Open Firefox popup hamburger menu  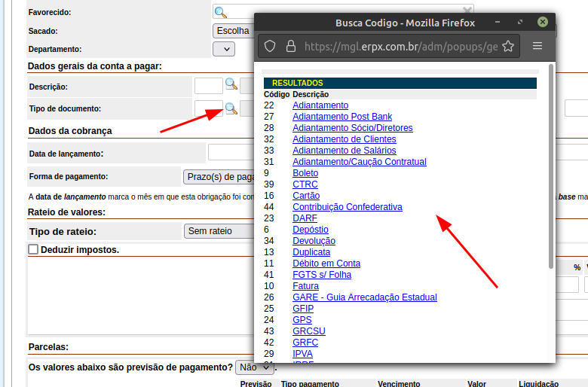tap(537, 46)
